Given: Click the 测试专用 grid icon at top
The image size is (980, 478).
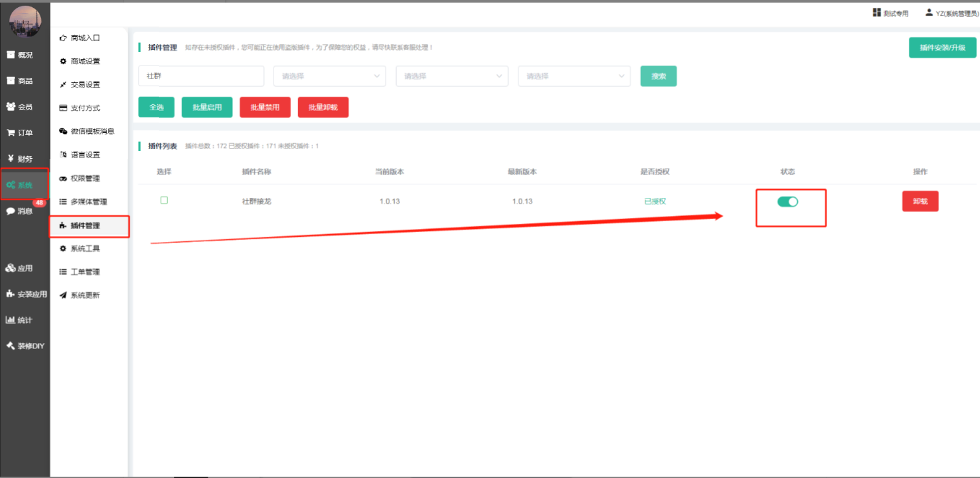Looking at the screenshot, I should click(877, 13).
